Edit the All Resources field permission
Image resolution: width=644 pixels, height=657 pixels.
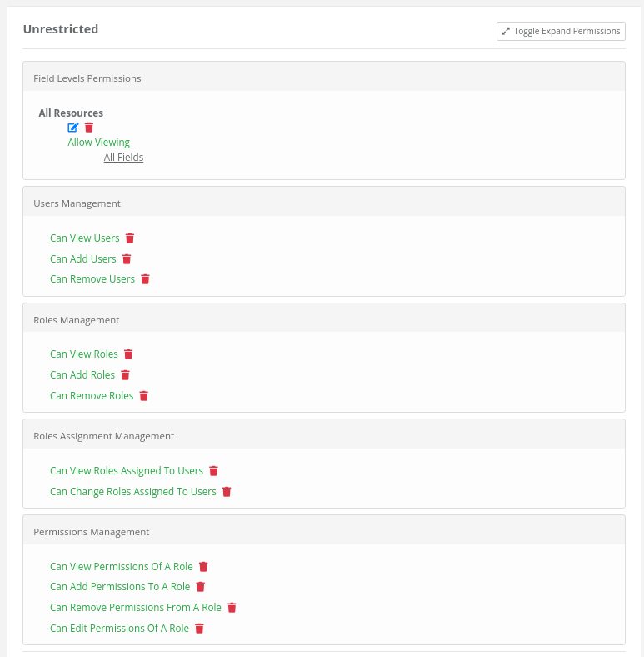(73, 128)
